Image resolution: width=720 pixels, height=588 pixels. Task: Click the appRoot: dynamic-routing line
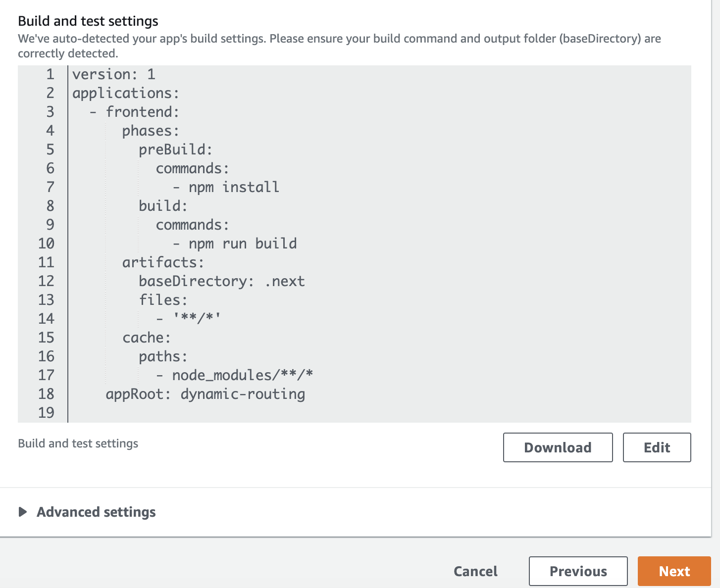click(206, 394)
